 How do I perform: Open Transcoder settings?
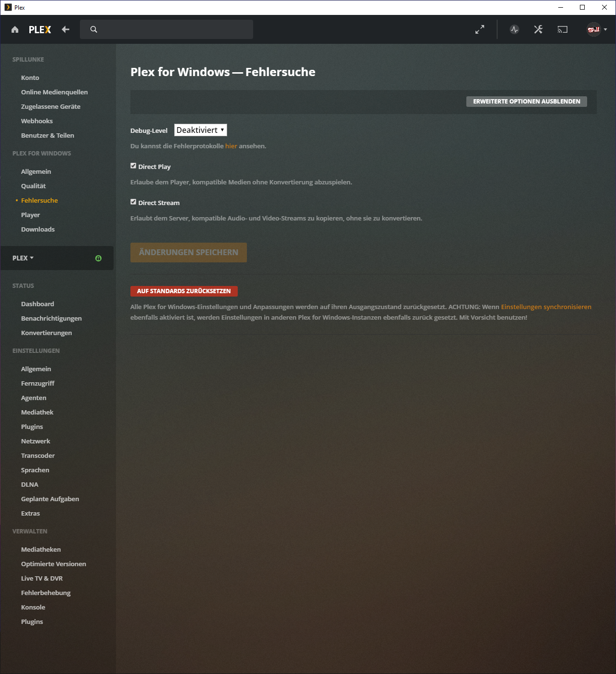(x=38, y=455)
